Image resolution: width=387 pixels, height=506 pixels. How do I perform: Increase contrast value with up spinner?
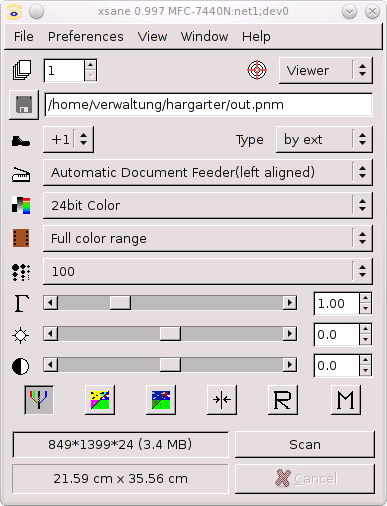(366, 360)
